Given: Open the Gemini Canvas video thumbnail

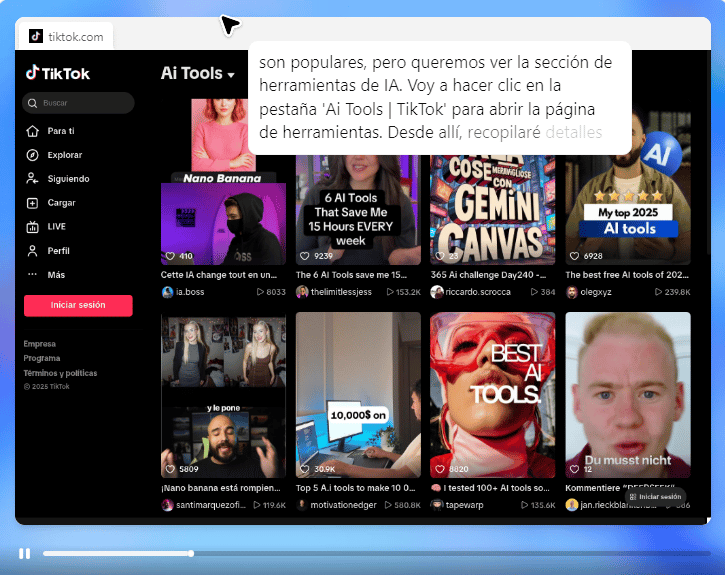Looking at the screenshot, I should click(x=492, y=210).
